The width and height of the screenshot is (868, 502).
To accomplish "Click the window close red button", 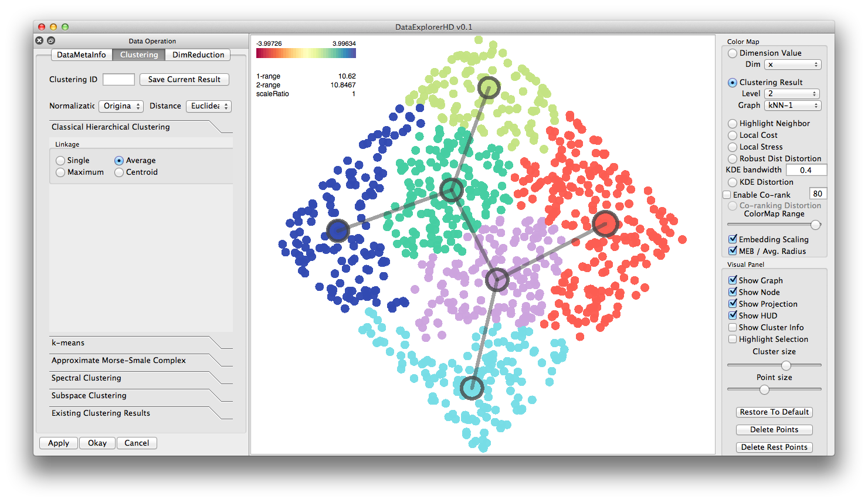I will point(42,27).
